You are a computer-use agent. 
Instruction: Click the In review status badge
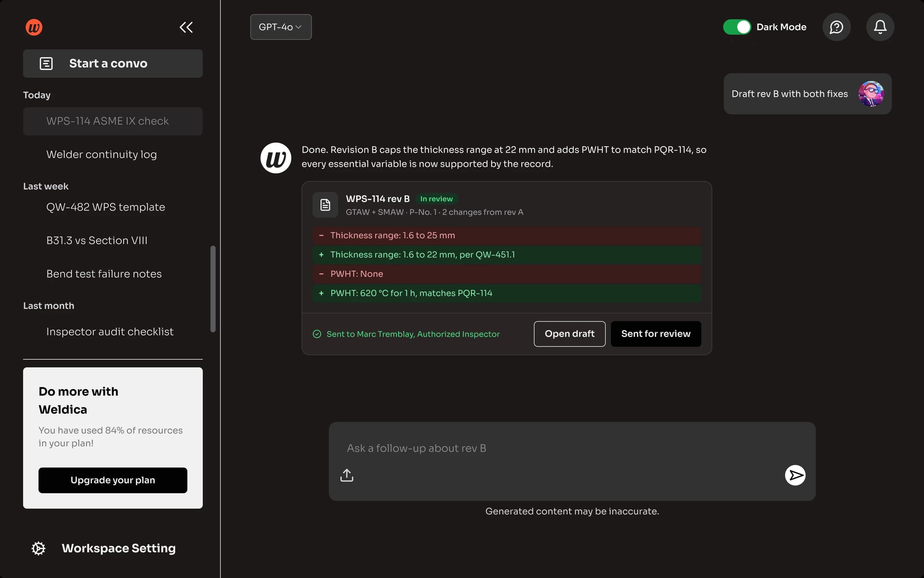point(436,199)
